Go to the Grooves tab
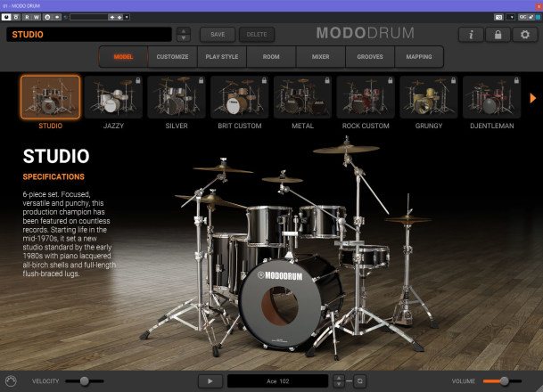Viewport: 543px width, 392px height. 370,56
